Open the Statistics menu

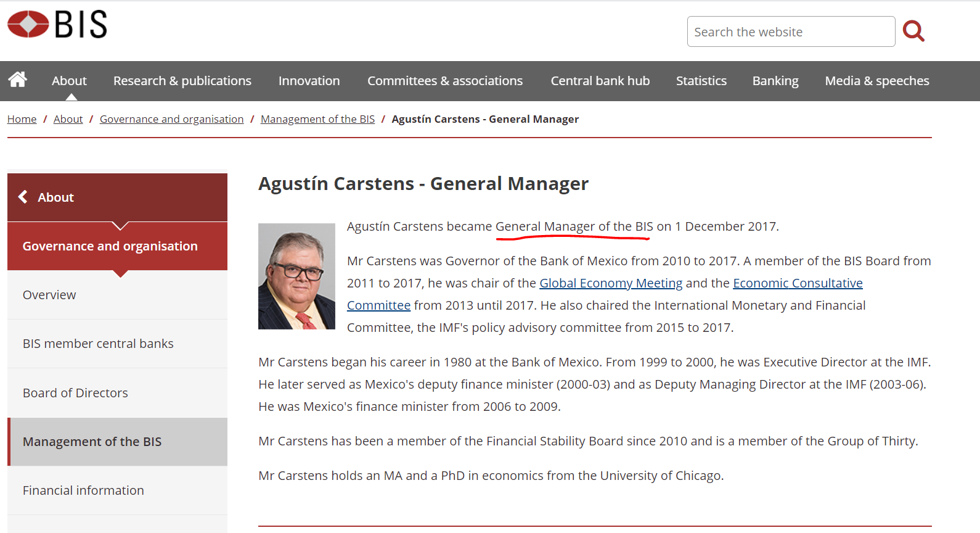point(701,81)
